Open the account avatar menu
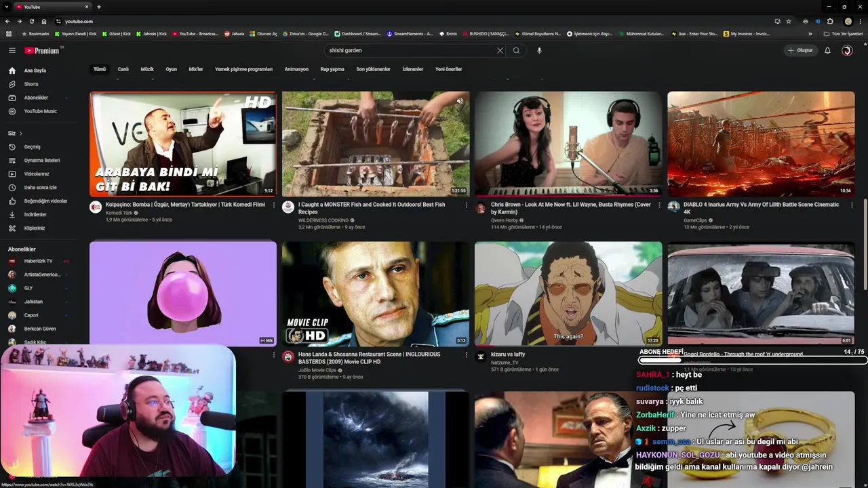This screenshot has width=868, height=488. pyautogui.click(x=847, y=50)
